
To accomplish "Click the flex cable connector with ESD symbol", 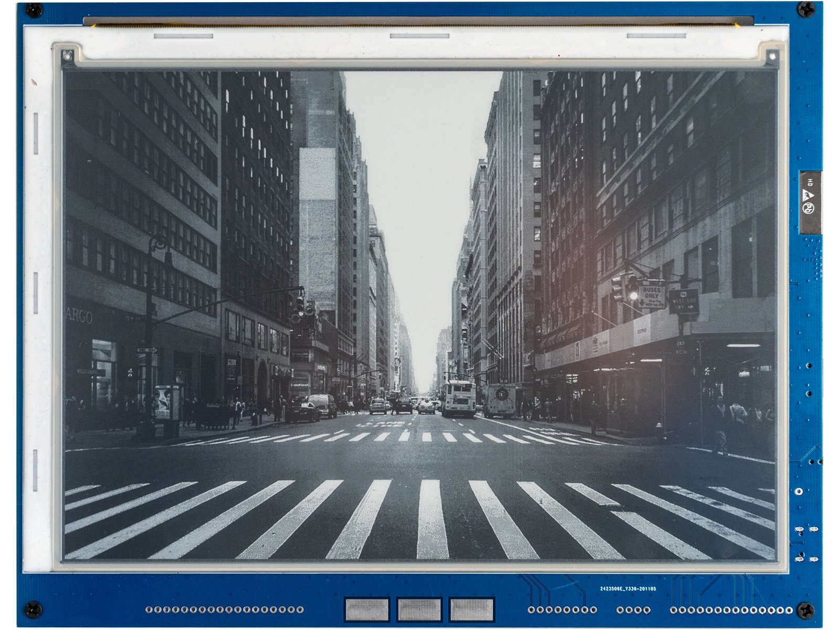I will click(810, 202).
